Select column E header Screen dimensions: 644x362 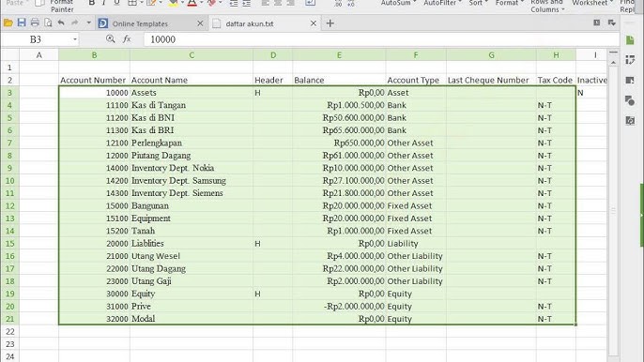coord(339,55)
